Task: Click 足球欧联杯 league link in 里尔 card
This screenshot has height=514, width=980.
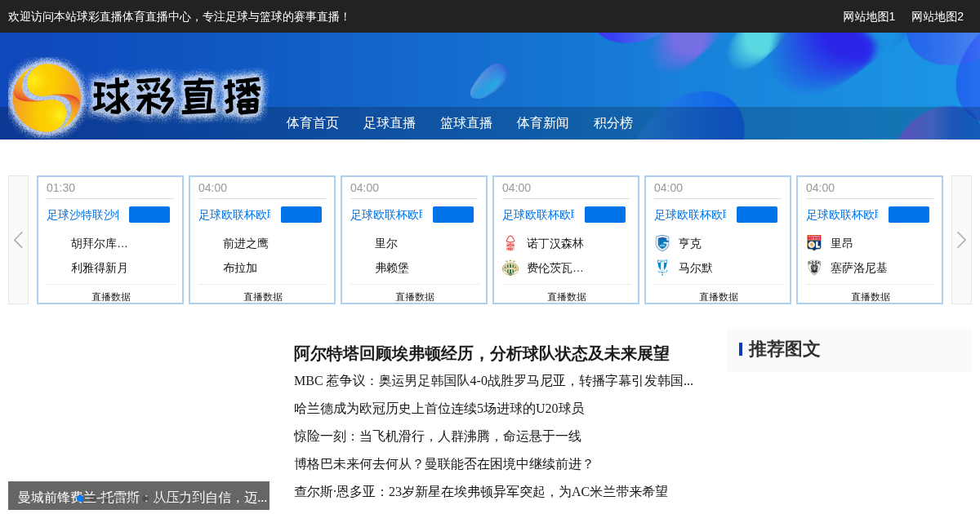Action: (x=386, y=215)
